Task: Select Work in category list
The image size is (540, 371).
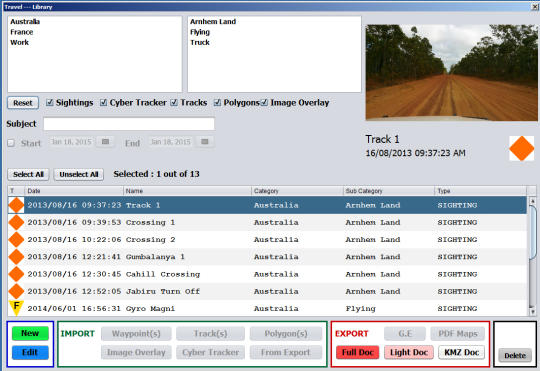Action: coord(20,42)
